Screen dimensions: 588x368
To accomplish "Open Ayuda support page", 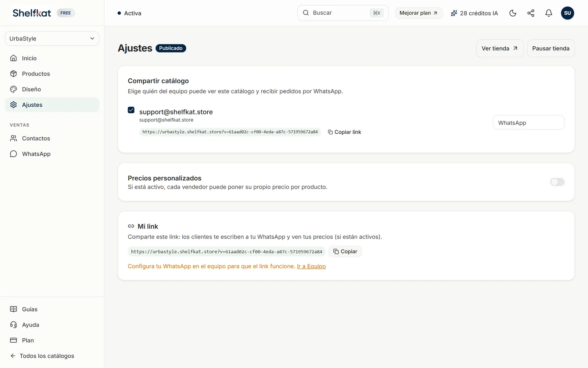I will coord(52,325).
